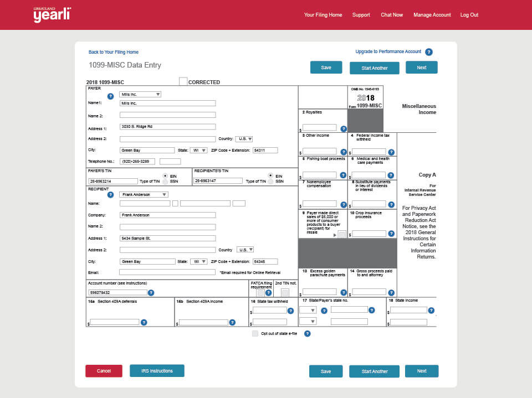Click help icon for Nonemployee compensation
532x398 pixels.
[344, 204]
